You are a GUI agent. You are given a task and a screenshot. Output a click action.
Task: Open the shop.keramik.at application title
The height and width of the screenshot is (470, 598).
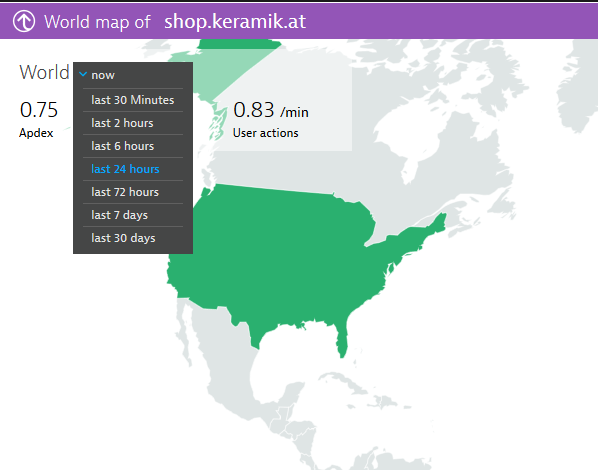click(x=235, y=21)
